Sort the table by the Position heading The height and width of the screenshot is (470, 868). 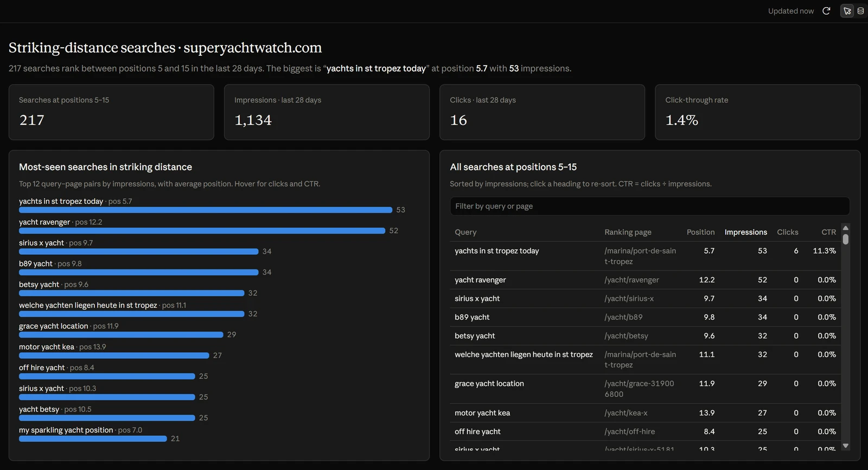[x=700, y=232]
